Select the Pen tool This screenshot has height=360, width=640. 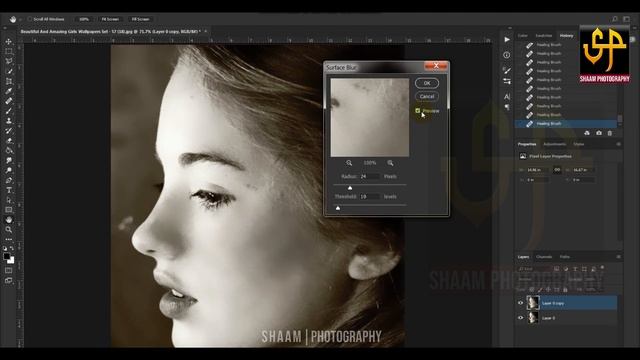[x=9, y=180]
